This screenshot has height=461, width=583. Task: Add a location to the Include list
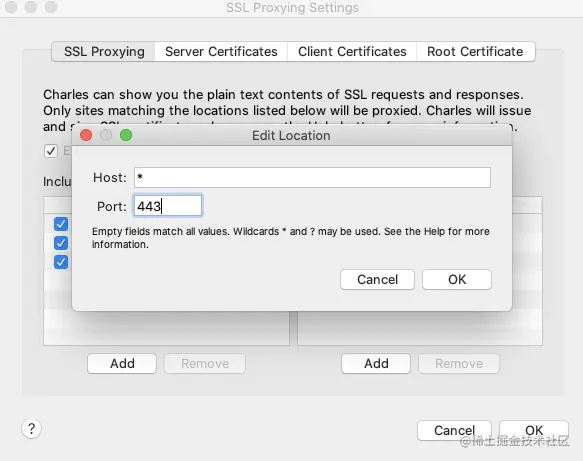(122, 363)
